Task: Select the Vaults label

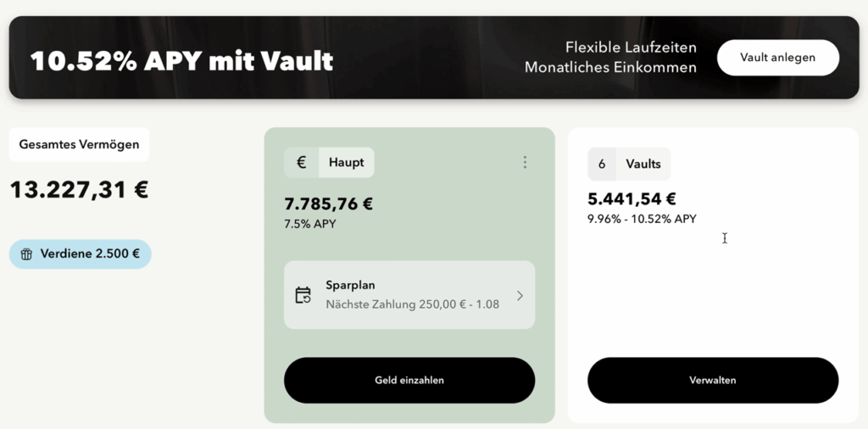Action: pos(643,164)
